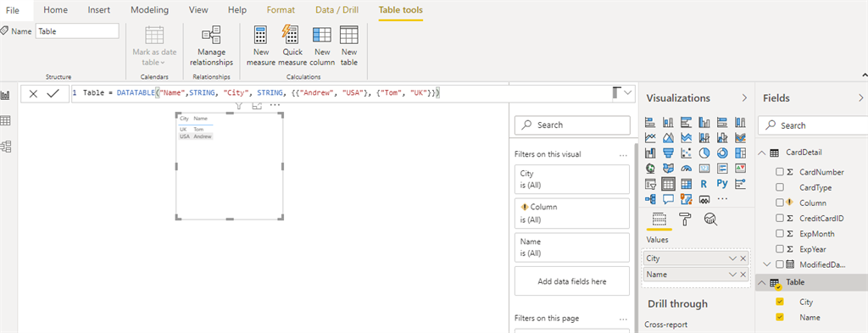
Task: Click New table in the ribbon
Action: (348, 47)
